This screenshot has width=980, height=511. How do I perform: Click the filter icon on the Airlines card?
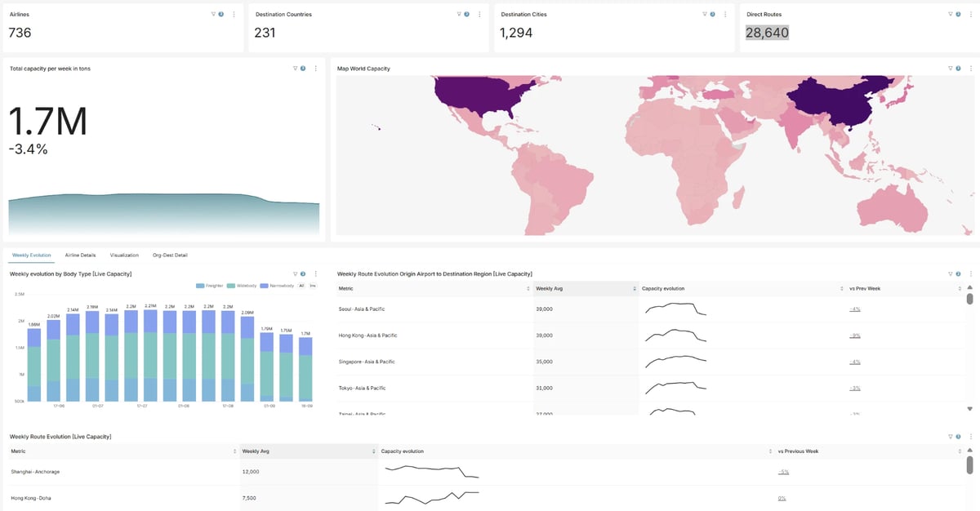[x=213, y=14]
